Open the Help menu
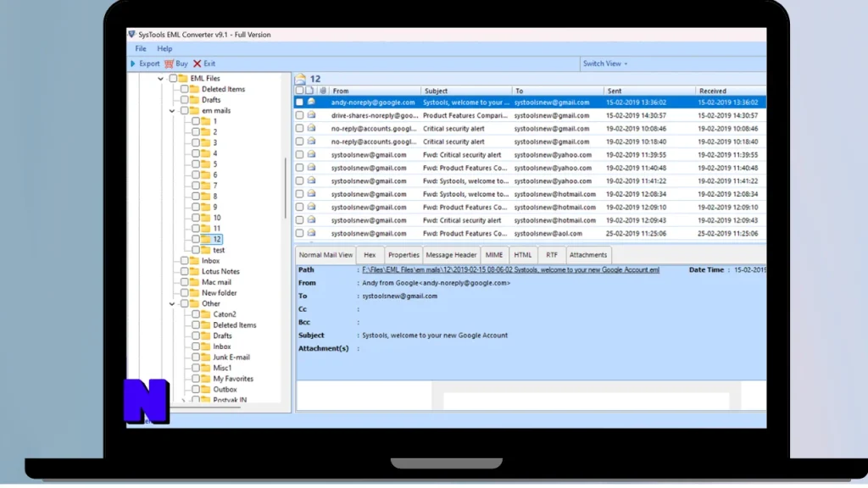The height and width of the screenshot is (488, 868). (x=164, y=48)
